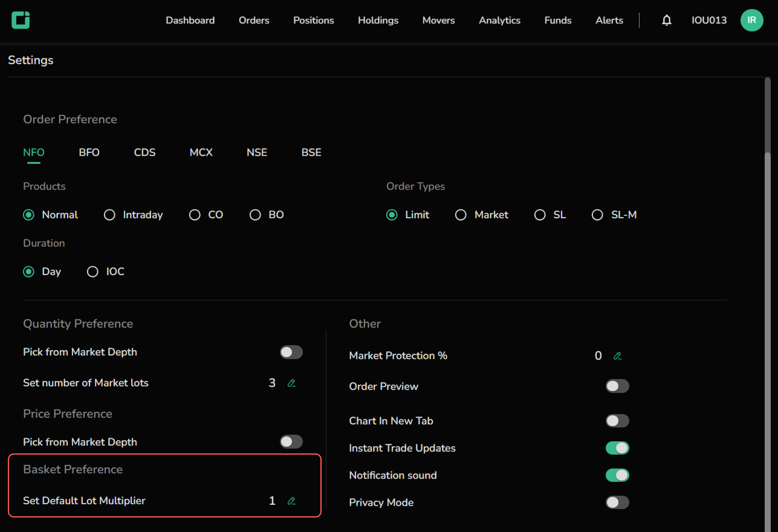Viewport: 778px width, 532px height.
Task: Open Movers page
Action: click(439, 21)
